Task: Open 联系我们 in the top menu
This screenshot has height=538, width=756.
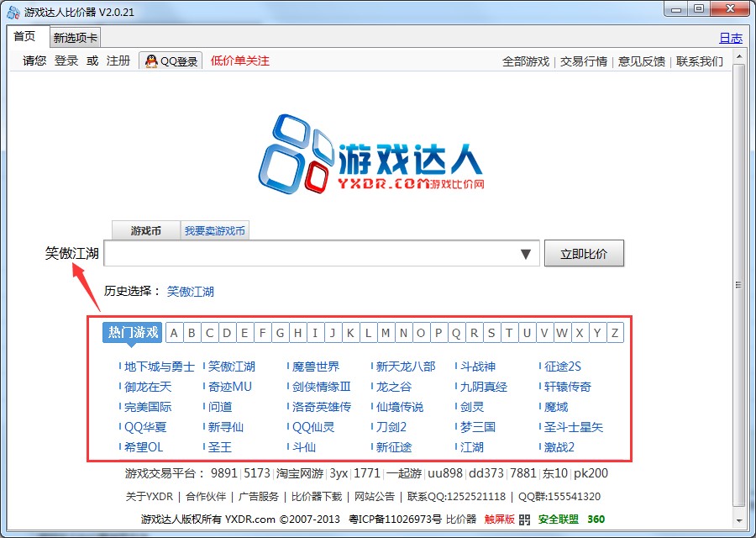Action: click(700, 61)
